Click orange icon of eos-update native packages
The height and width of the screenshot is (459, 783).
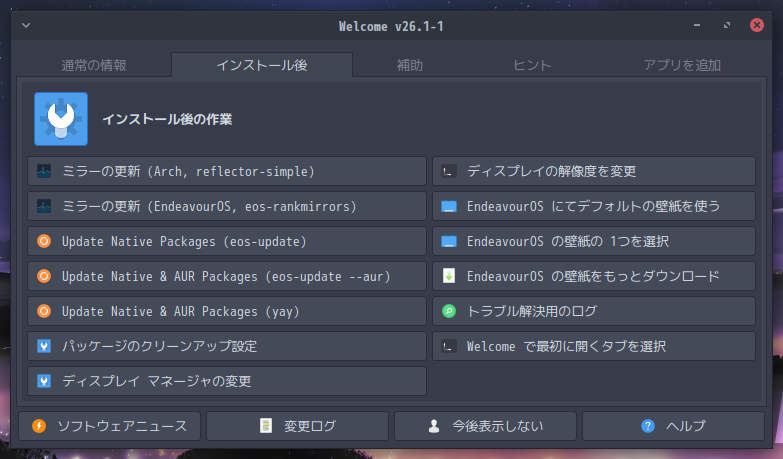44,241
